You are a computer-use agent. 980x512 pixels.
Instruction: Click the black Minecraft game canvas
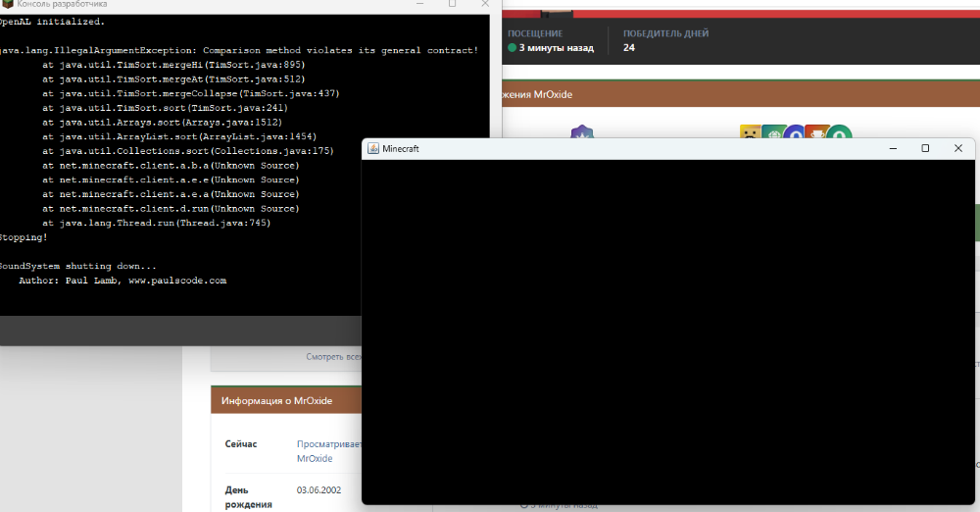668,332
